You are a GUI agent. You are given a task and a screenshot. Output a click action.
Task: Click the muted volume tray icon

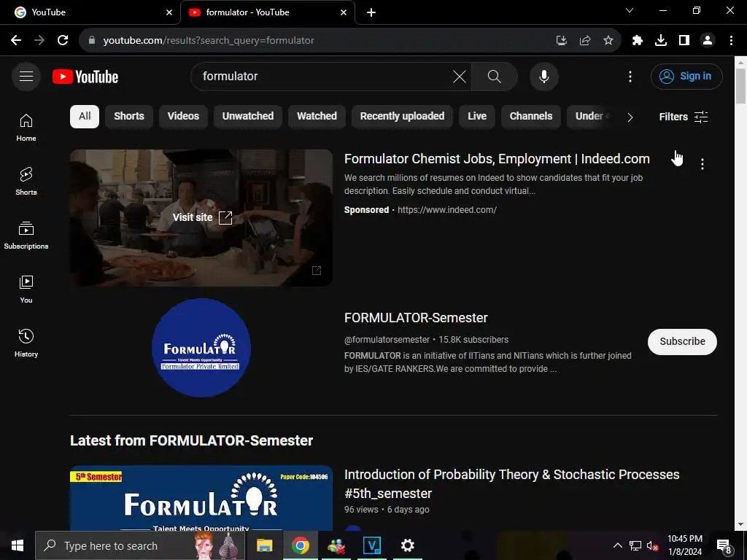click(652, 545)
